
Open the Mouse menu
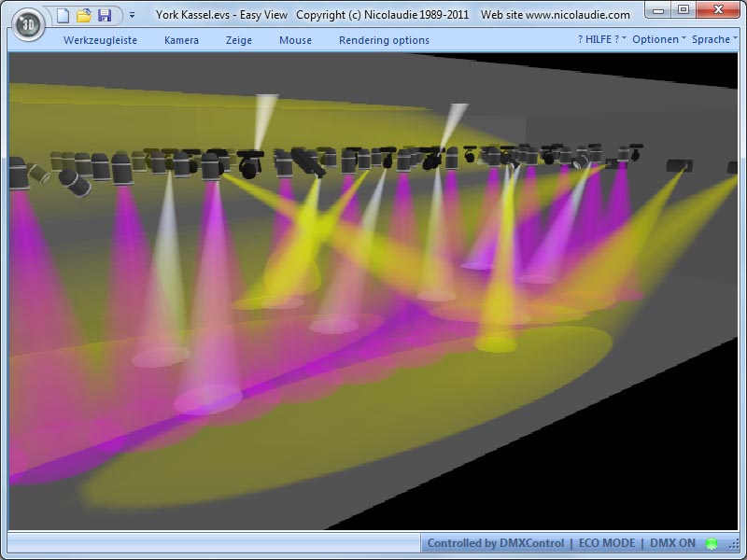(x=295, y=40)
